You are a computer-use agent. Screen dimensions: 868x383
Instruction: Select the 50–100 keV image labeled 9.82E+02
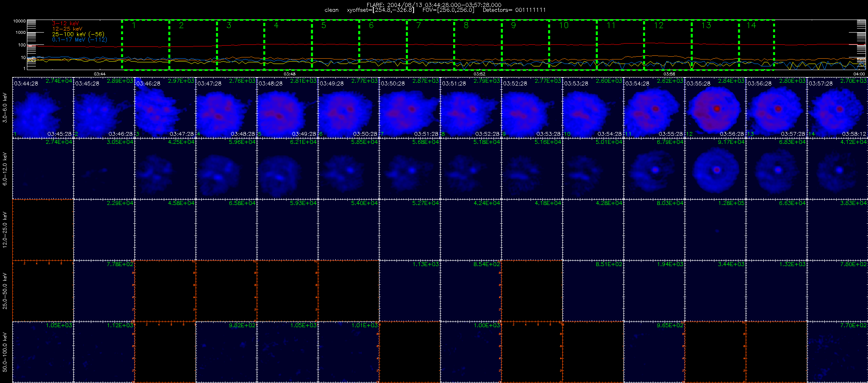click(x=226, y=352)
